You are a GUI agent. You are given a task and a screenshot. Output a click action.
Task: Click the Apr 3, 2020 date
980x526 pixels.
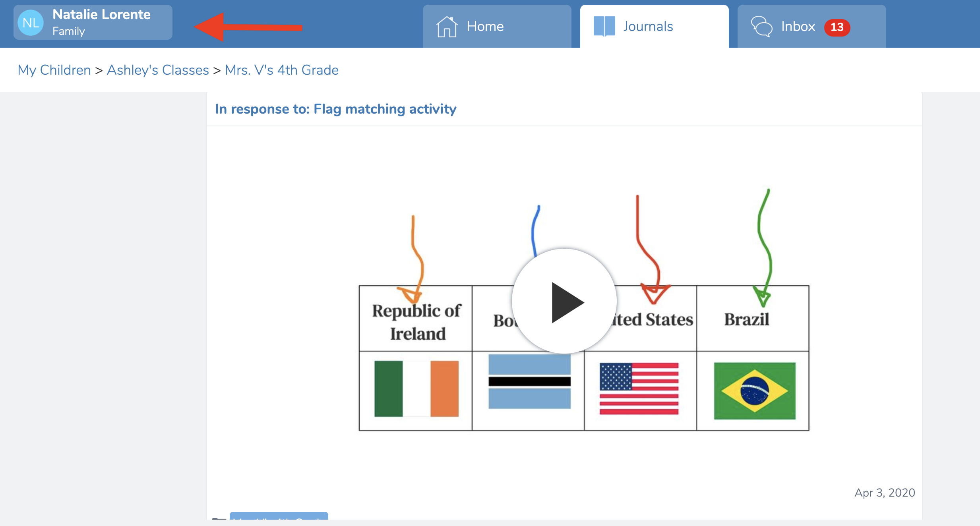click(x=885, y=493)
